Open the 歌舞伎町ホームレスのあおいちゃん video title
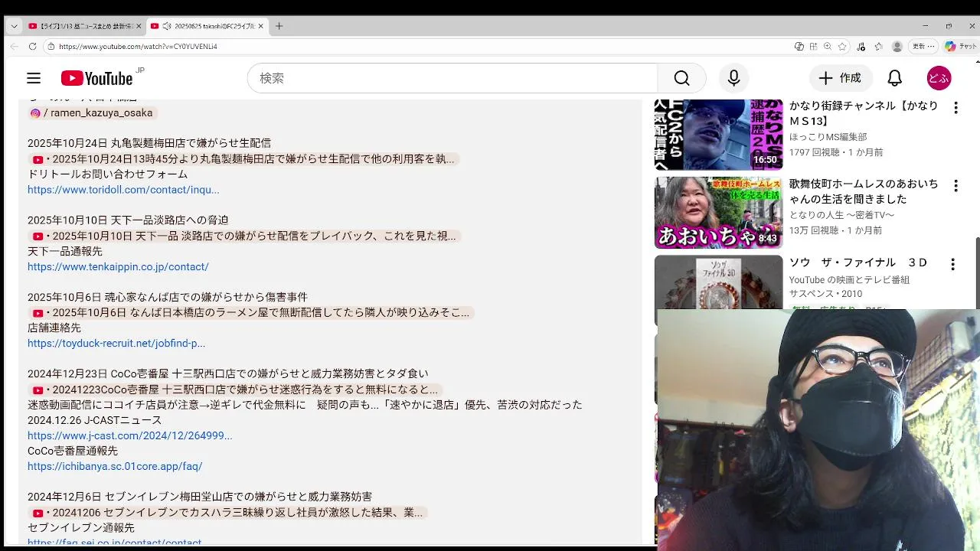 864,191
